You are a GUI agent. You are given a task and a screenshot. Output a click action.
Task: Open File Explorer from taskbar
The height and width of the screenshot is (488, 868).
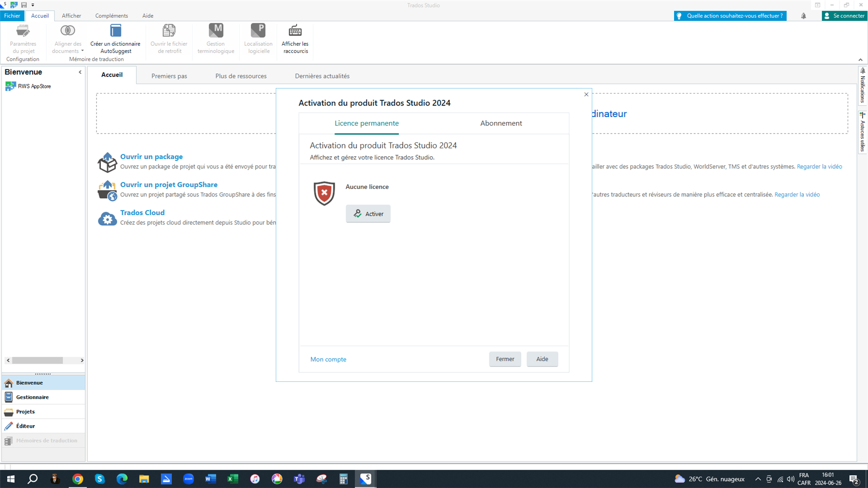click(x=144, y=479)
